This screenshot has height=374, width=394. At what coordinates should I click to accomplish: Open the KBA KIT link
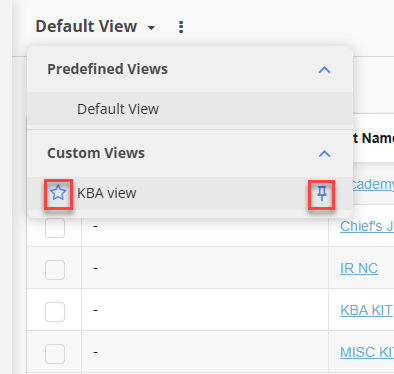click(x=366, y=310)
